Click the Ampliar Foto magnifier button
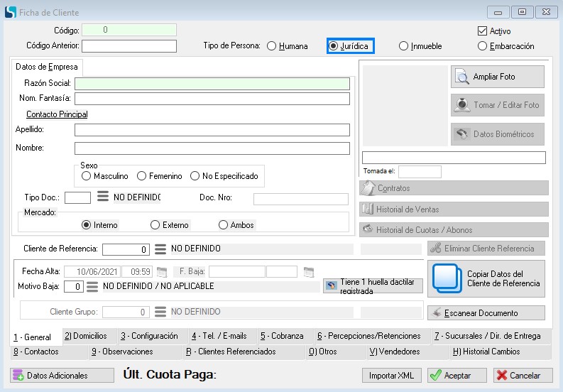 coord(497,77)
